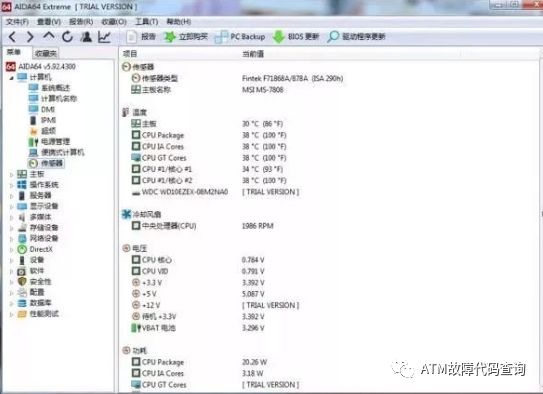Select the CPU VID voltage row
Screen dimensions: 543x394
(198, 271)
